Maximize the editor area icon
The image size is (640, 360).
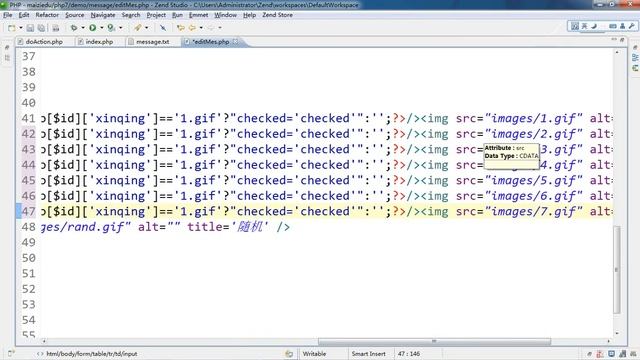(622, 40)
